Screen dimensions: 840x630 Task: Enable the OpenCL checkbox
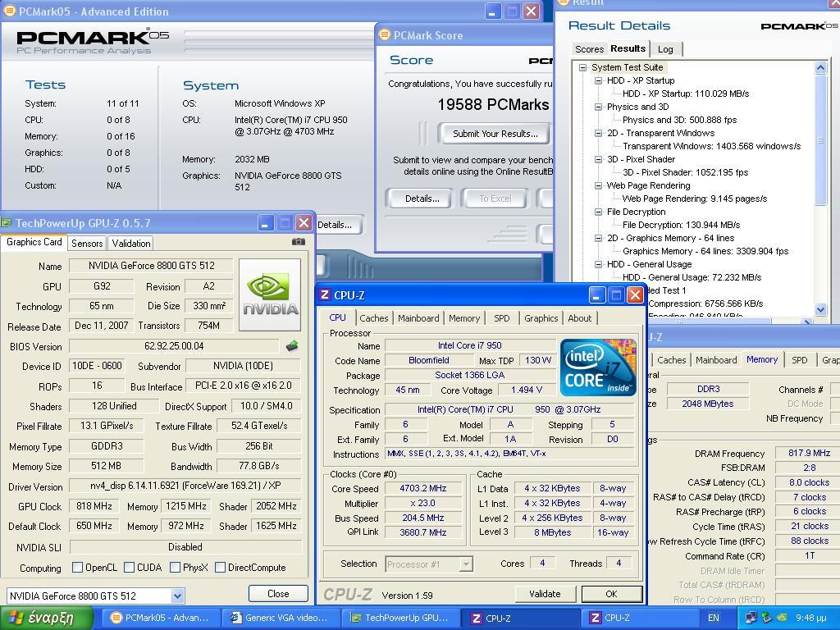77,568
